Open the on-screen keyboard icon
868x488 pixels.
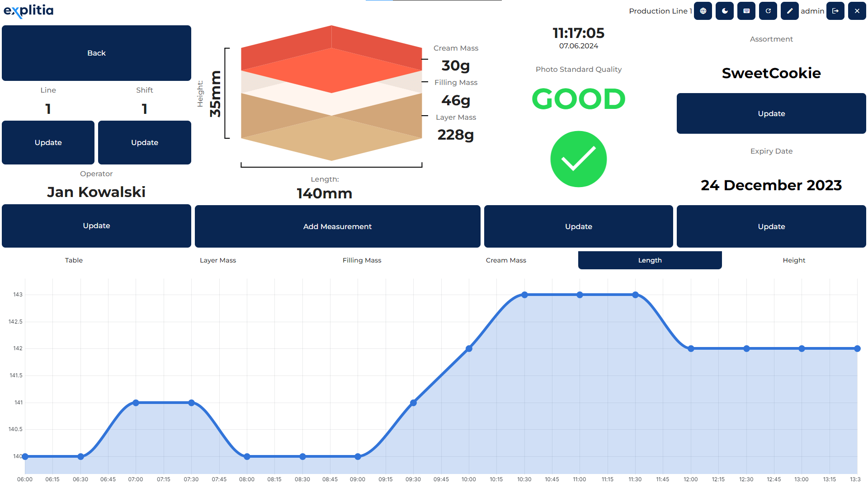click(x=746, y=11)
